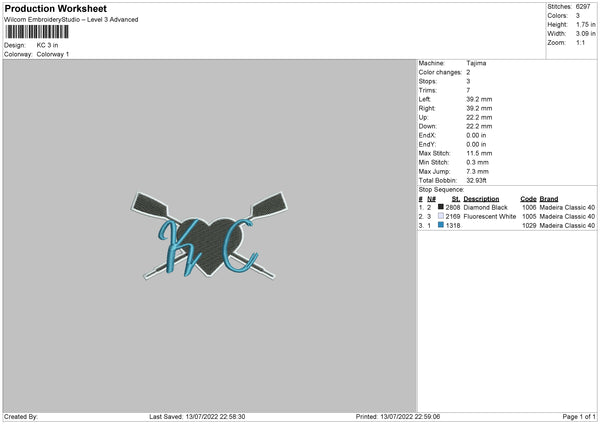Click the Stitches count value 6297
This screenshot has height=424, width=600.
point(583,7)
